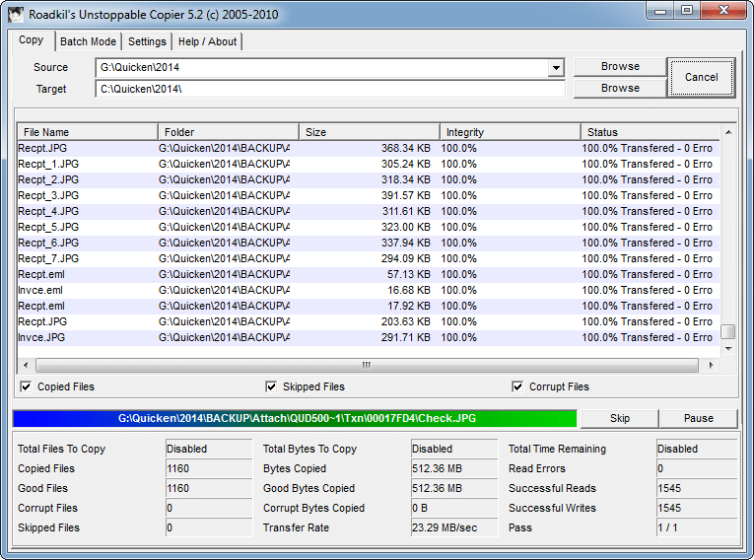Click the Successful Reads value 1545

click(x=697, y=488)
